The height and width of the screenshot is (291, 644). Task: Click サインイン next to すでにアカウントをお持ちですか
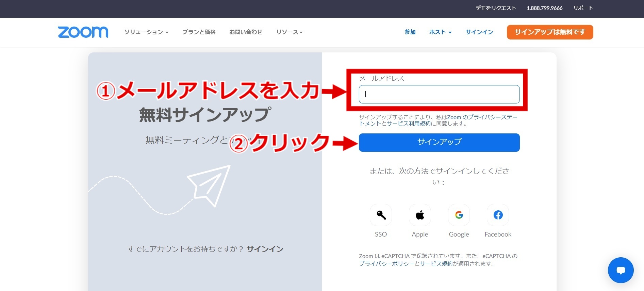[x=265, y=249]
